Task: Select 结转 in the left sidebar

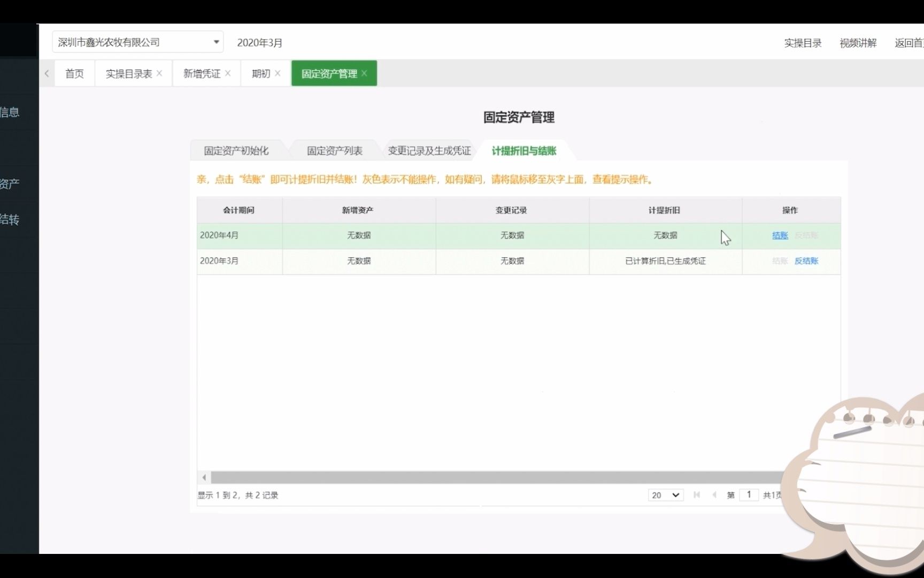Action: pos(11,219)
